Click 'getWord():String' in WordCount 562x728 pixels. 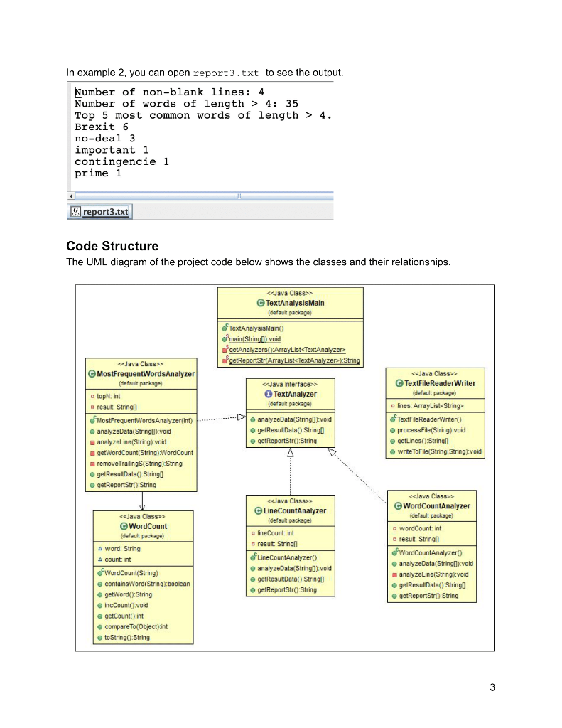pos(129,595)
